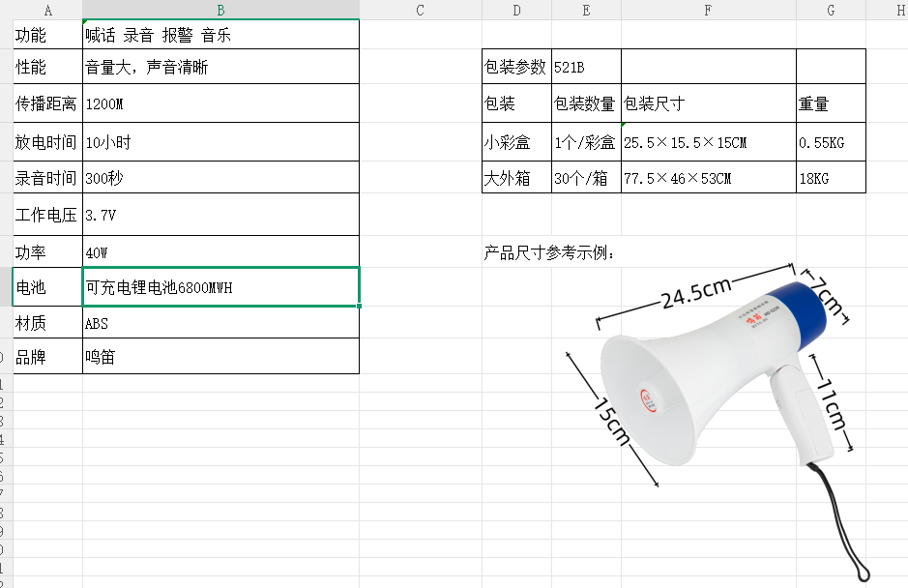908x588 pixels.
Task: Select the ABS value cell
Action: point(220,322)
